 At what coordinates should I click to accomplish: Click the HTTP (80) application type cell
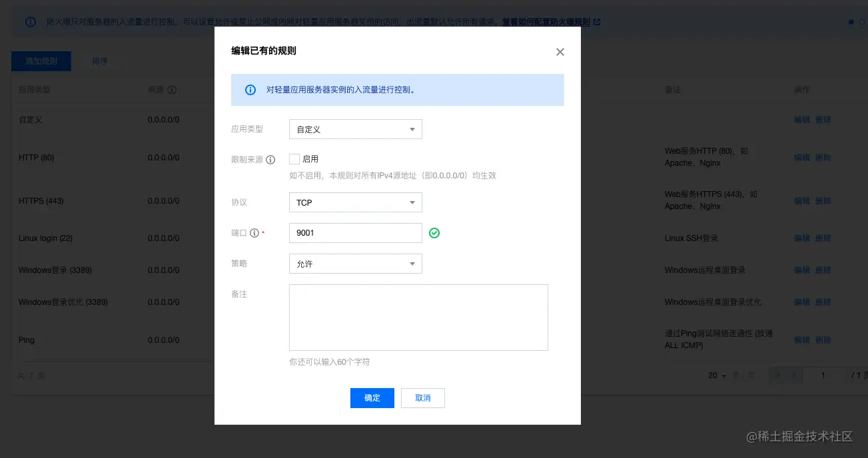[37, 158]
